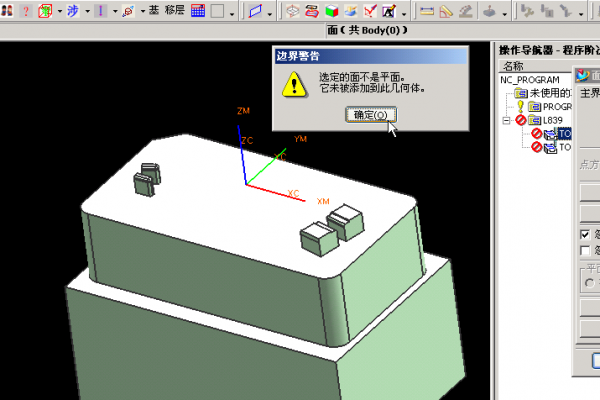600x400 pixels.
Task: Click the two-figures icon in toolbar
Action: click(x=7, y=11)
